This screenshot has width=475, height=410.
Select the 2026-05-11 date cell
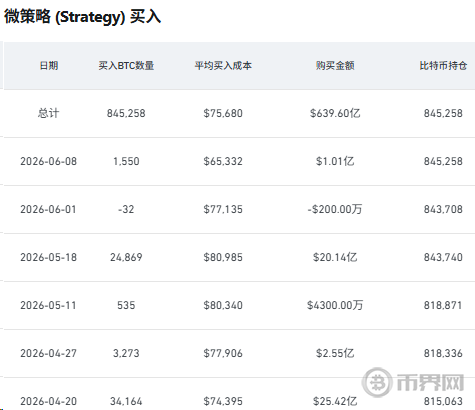(48, 305)
